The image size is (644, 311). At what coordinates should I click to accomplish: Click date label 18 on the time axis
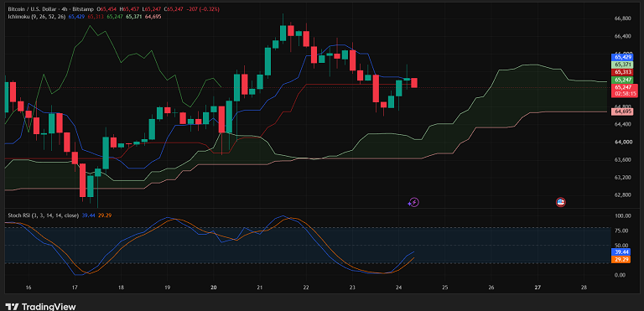tap(121, 287)
